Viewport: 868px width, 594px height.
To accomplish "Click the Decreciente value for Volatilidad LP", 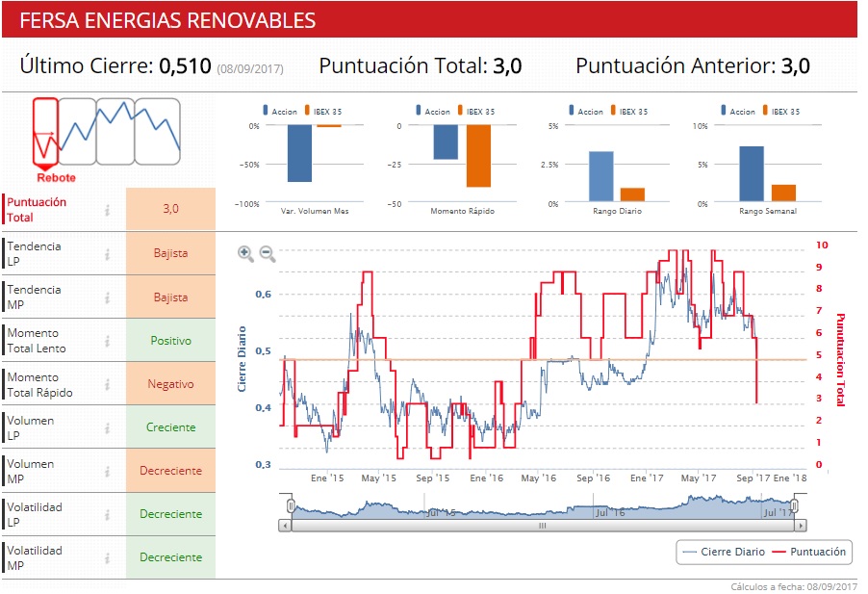I will coord(170,514).
